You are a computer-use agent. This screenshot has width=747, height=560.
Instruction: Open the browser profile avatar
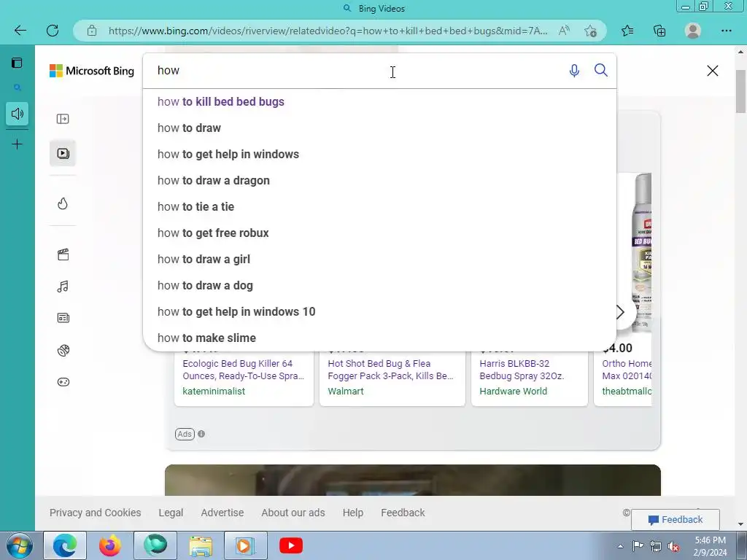pos(693,31)
